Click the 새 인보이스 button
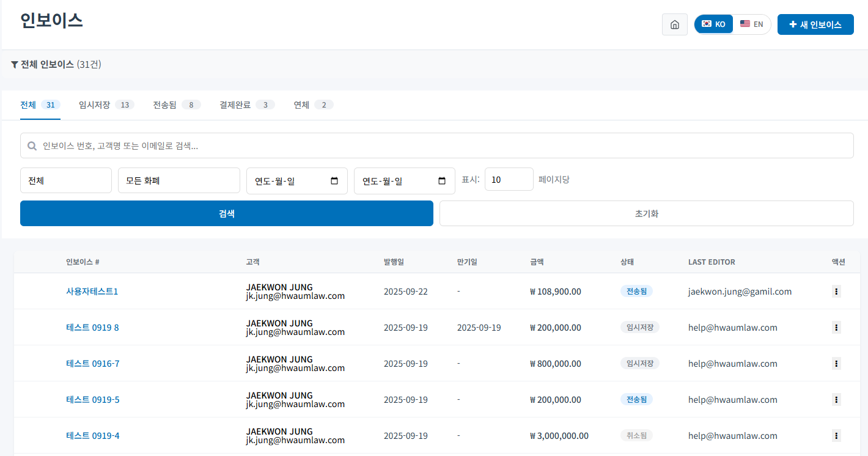 815,24
